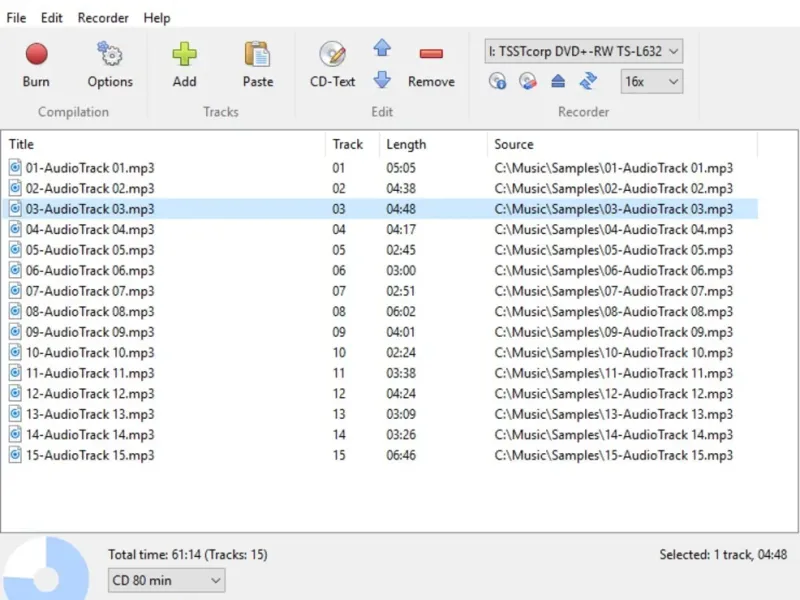This screenshot has height=600, width=800.
Task: Sort by the Length column header
Action: pyautogui.click(x=433, y=144)
